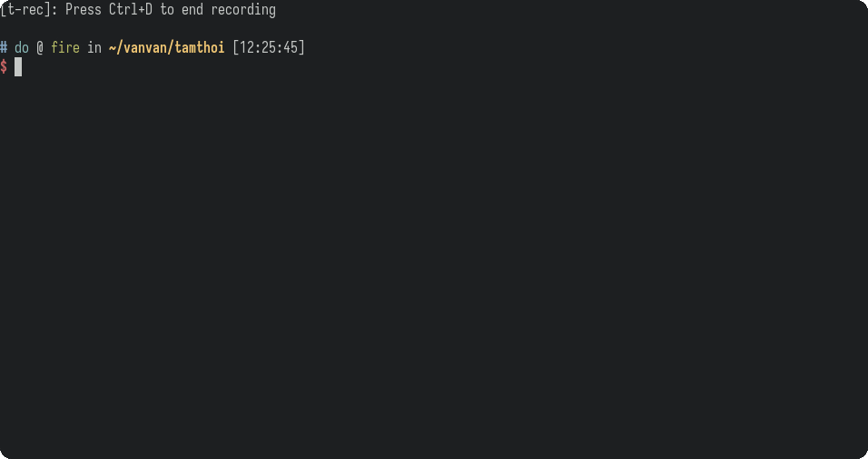The image size is (868, 459).
Task: Click the ~ home symbol in path
Action: point(113,47)
